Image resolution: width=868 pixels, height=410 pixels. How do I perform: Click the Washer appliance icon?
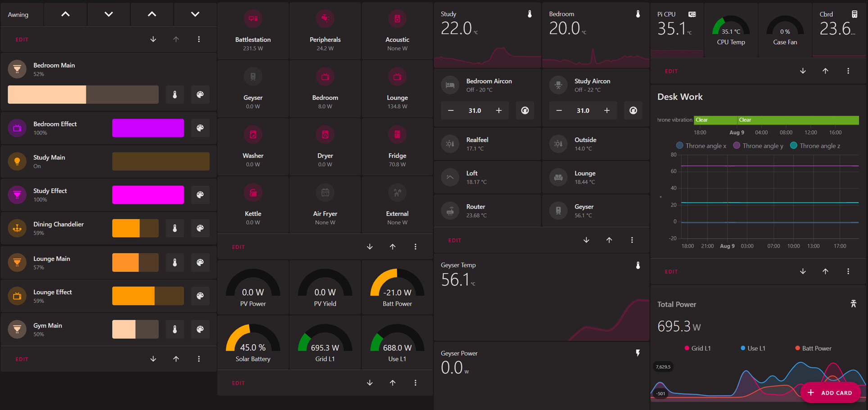tap(253, 134)
